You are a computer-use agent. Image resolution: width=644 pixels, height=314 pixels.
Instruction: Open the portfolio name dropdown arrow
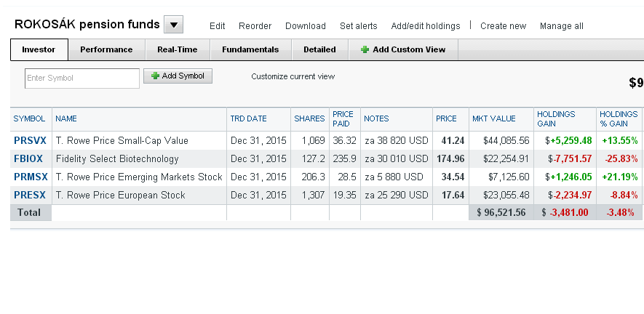[173, 25]
